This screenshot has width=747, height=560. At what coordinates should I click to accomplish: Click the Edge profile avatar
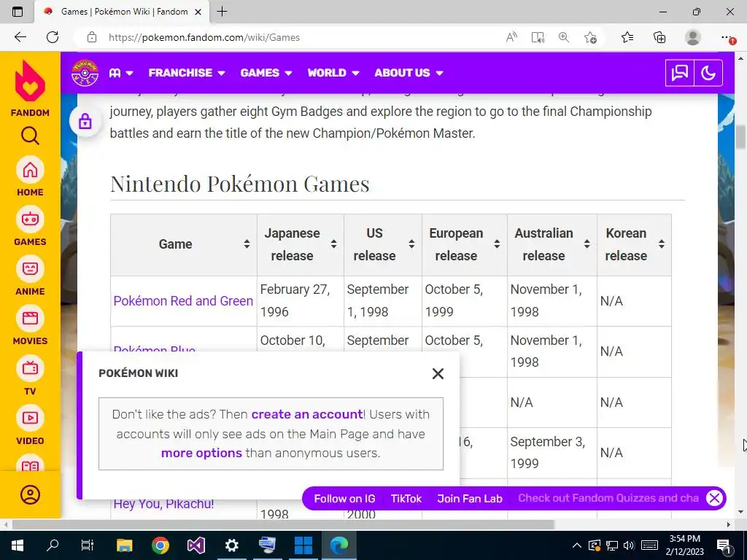point(692,37)
